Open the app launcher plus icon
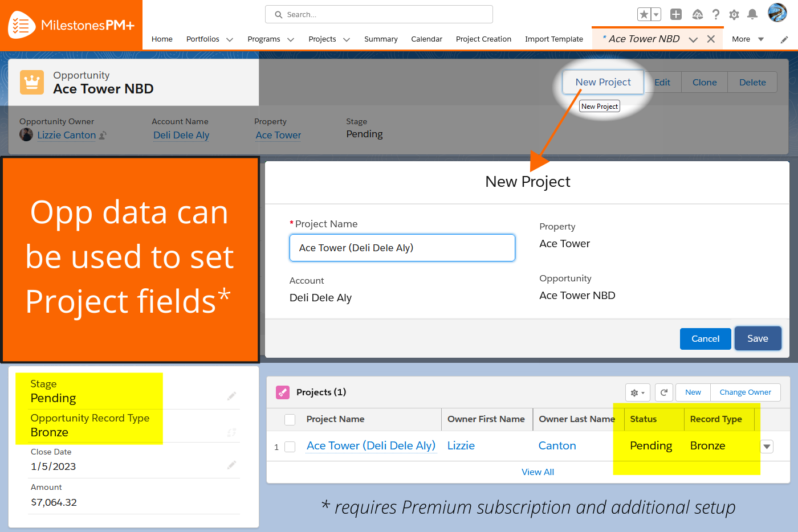The height and width of the screenshot is (532, 798). 676,14
